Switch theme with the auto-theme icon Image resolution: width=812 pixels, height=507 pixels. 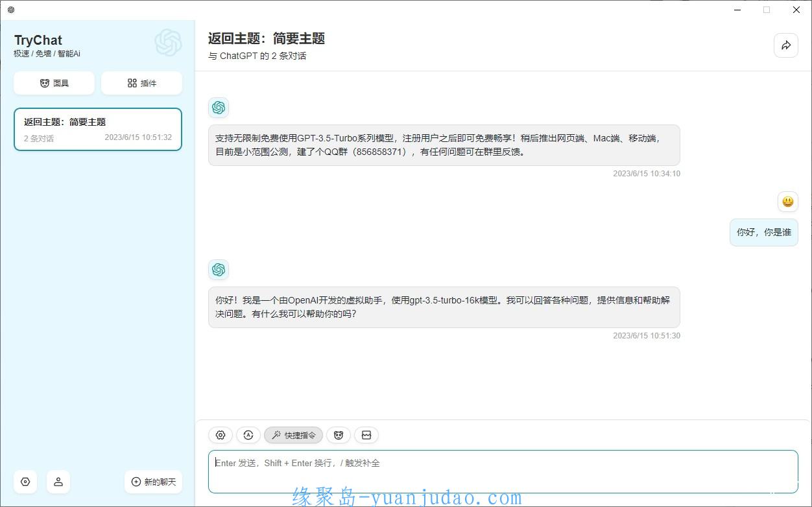click(248, 435)
